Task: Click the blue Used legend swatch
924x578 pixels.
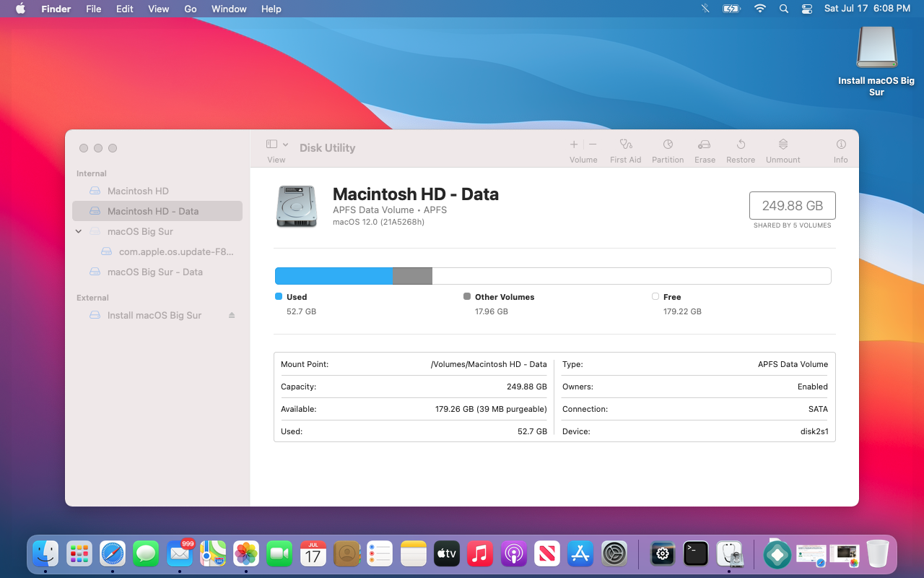Action: click(x=279, y=296)
